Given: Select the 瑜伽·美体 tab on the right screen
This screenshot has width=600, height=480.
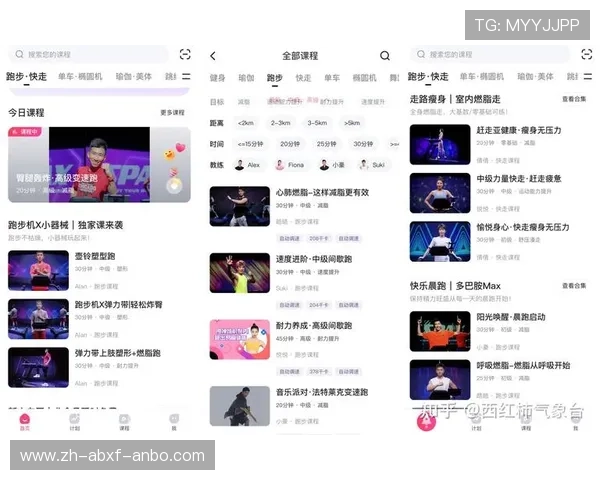Looking at the screenshot, I should [x=535, y=77].
